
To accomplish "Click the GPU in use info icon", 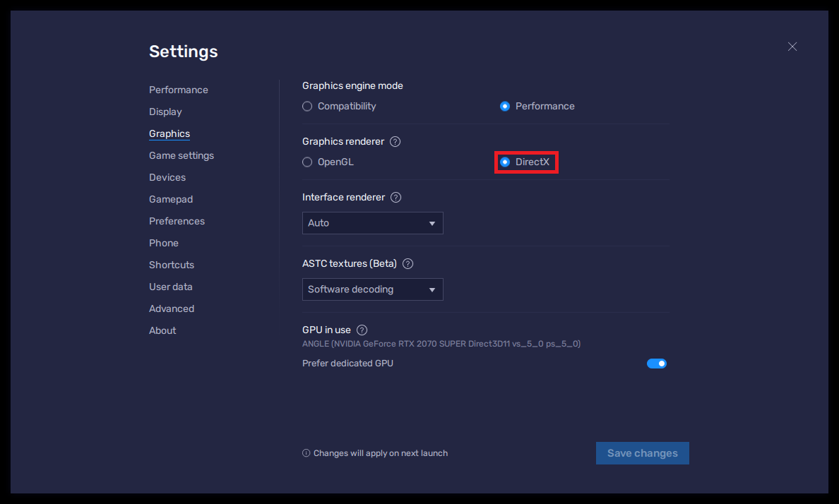I will click(362, 330).
